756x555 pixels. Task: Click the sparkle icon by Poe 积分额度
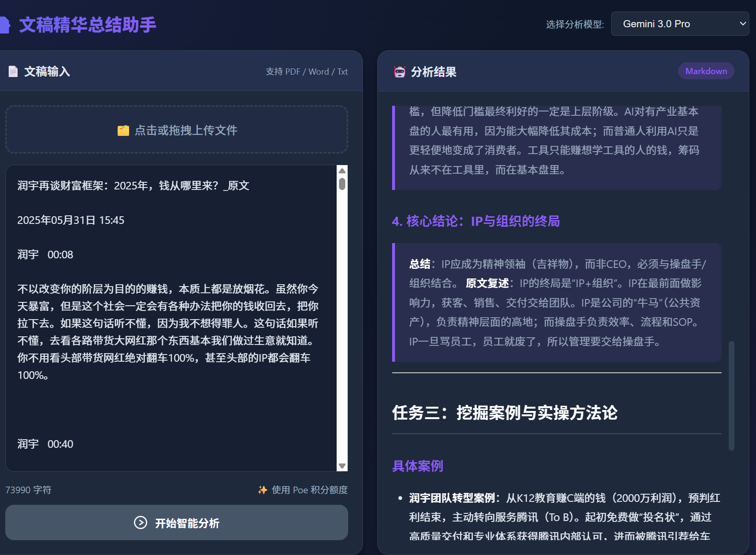tap(263, 490)
